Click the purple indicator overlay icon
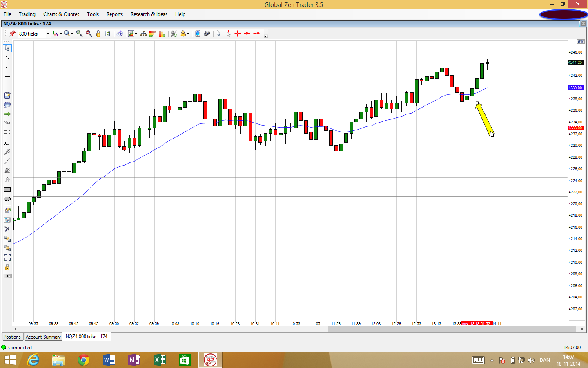This screenshot has height=368, width=588. pos(120,34)
